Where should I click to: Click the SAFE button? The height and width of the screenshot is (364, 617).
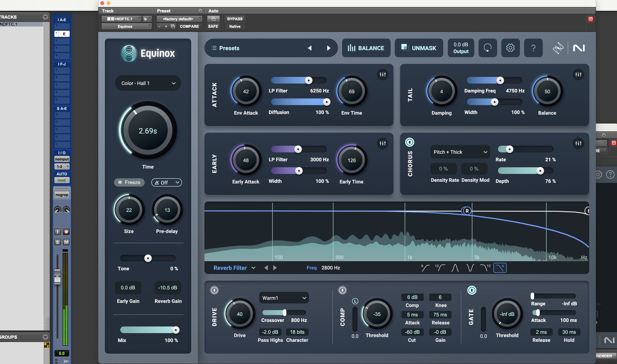pyautogui.click(x=213, y=26)
